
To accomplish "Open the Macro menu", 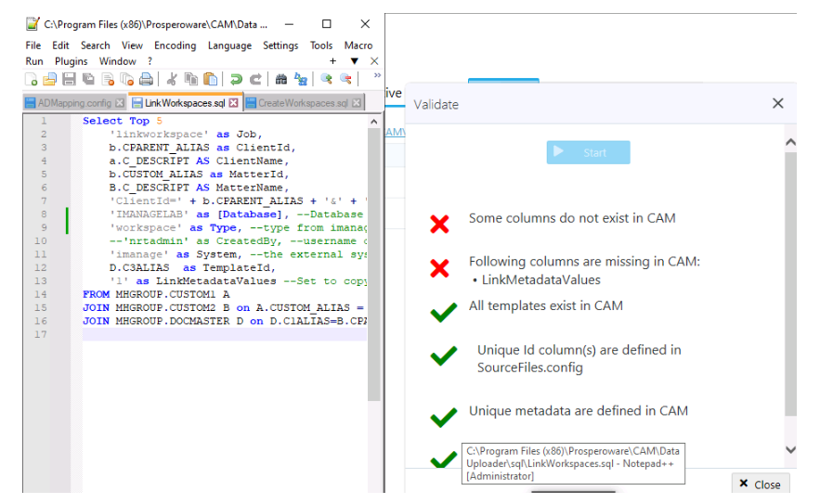I will pos(358,45).
